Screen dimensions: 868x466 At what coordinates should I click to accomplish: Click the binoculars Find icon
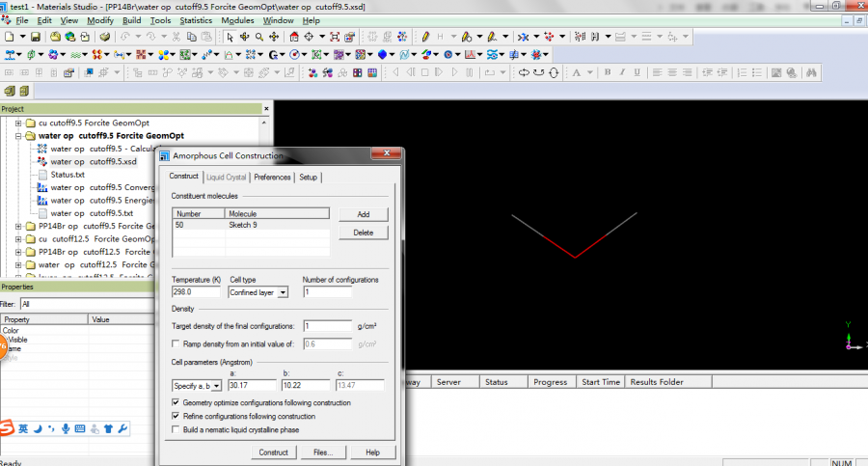(813, 72)
